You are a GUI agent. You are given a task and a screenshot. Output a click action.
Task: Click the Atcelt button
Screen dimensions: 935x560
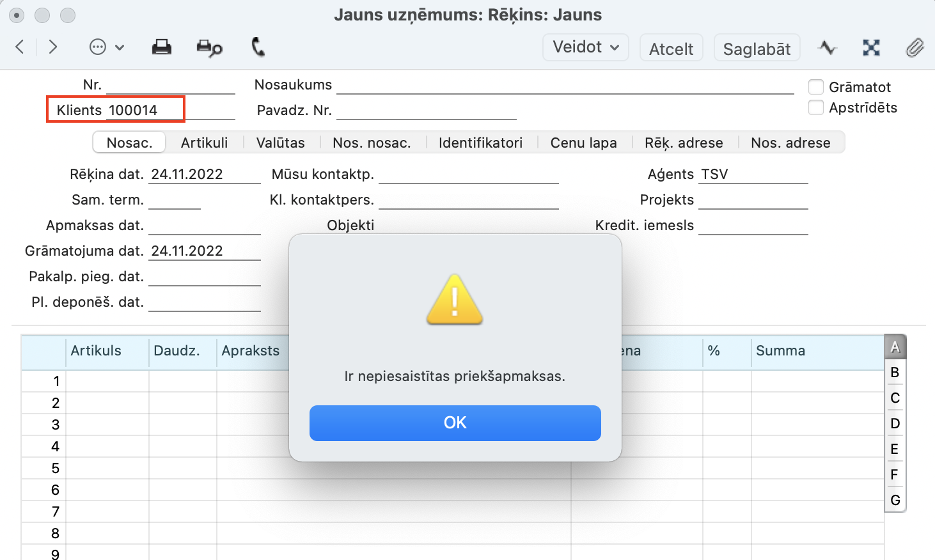671,49
